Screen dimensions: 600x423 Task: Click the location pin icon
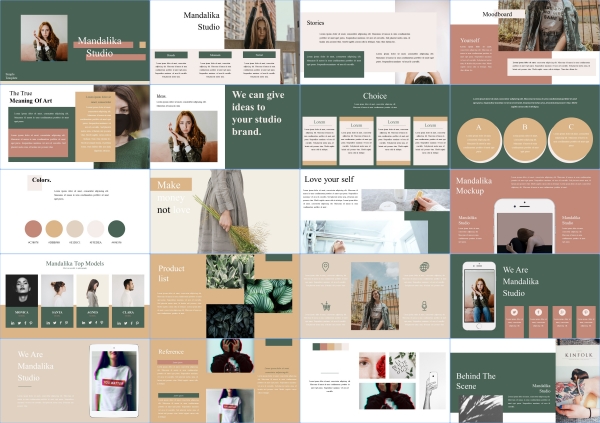pyautogui.click(x=326, y=267)
